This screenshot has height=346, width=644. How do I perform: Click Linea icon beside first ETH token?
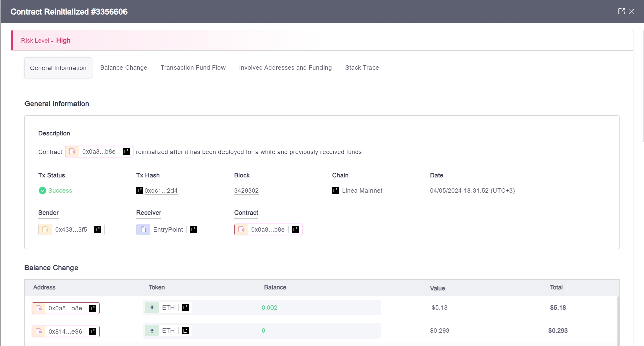185,307
